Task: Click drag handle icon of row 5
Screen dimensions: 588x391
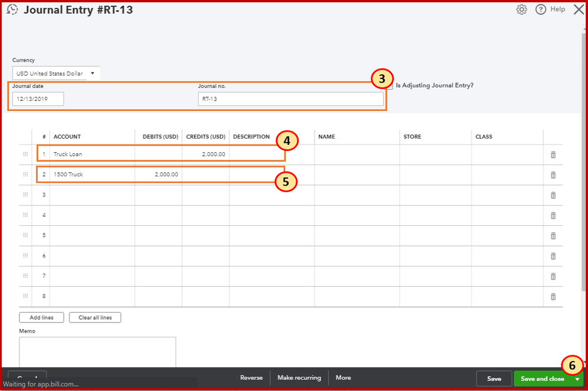Action: pyautogui.click(x=25, y=235)
